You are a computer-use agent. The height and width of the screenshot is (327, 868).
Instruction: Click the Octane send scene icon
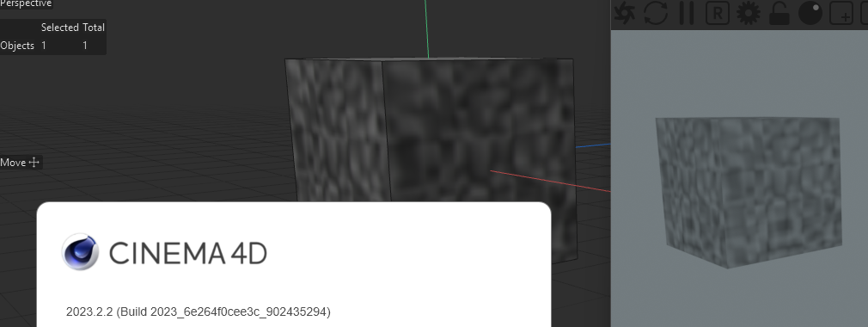pyautogui.click(x=625, y=13)
